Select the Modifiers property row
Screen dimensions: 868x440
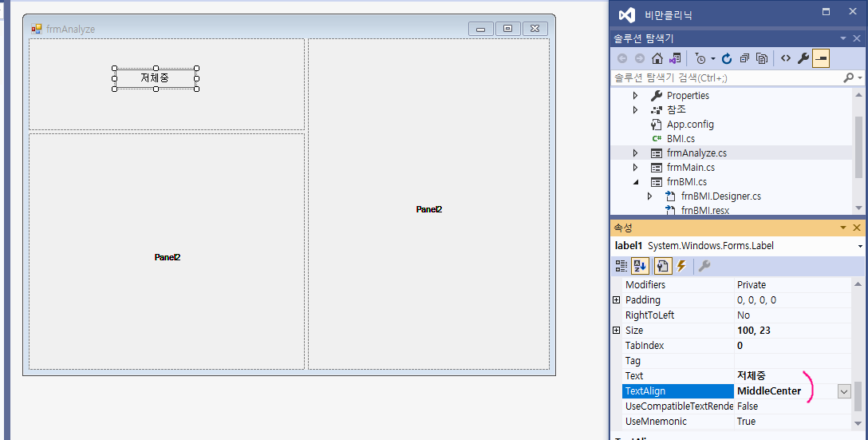tap(737, 285)
